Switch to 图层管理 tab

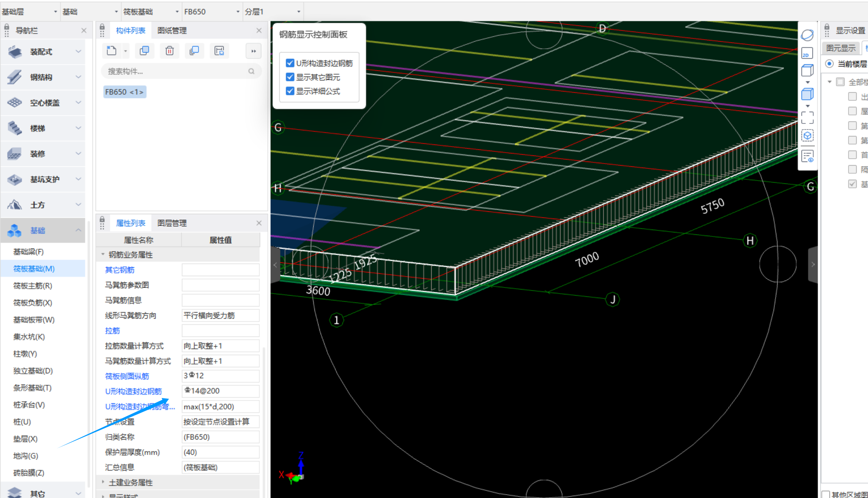(172, 223)
